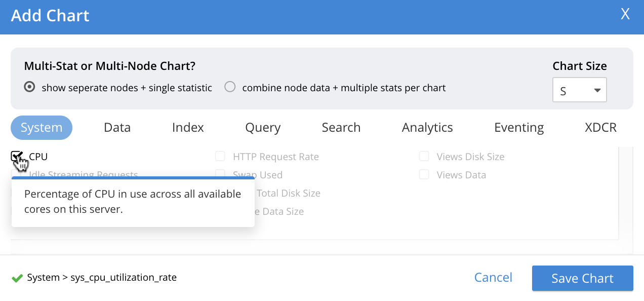Viewport: 644px width, 301px height.
Task: Click the Cancel link
Action: 493,277
